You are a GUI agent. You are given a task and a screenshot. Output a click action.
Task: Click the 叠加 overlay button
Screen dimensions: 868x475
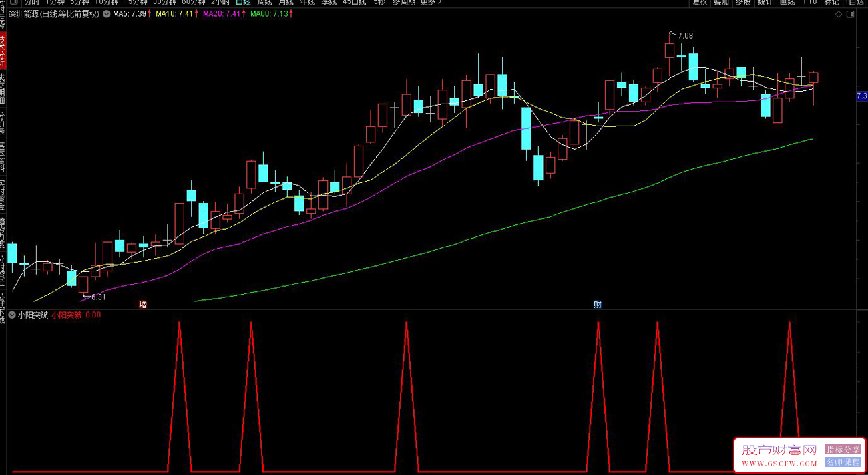[721, 2]
